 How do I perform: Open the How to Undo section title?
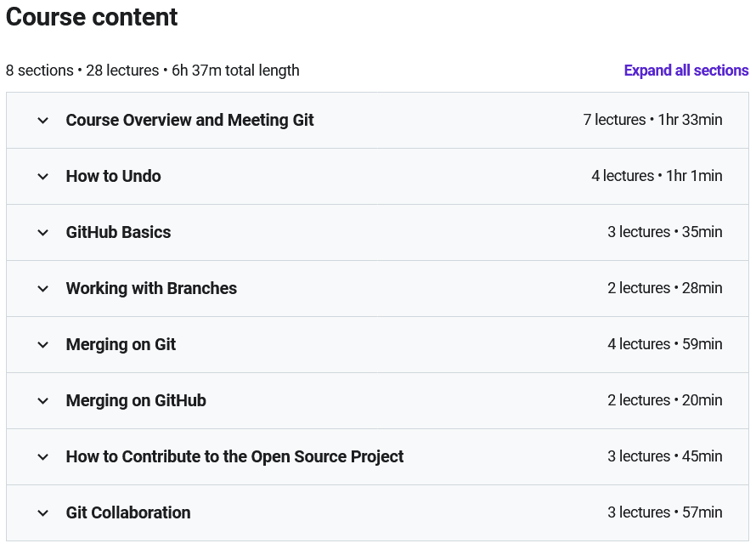[113, 176]
